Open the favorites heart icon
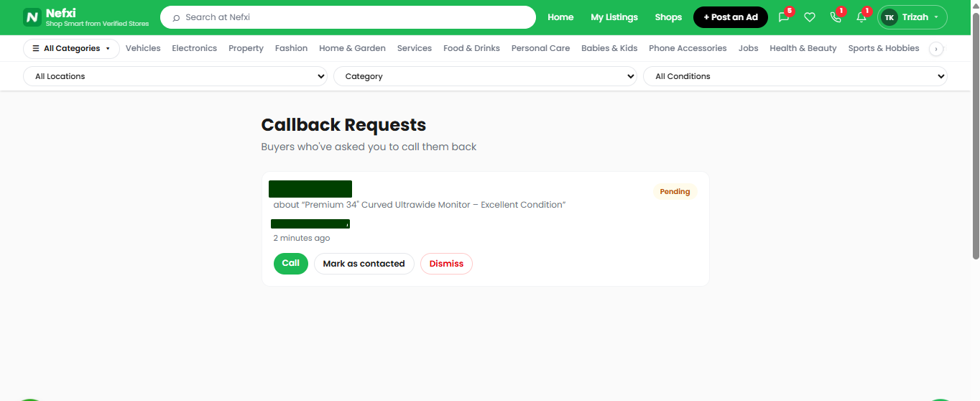Image resolution: width=980 pixels, height=401 pixels. (x=810, y=17)
